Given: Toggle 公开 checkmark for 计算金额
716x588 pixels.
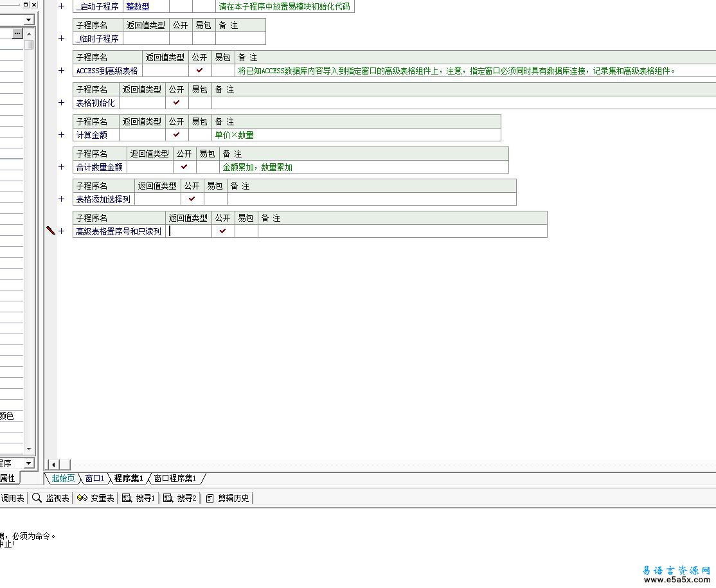Looking at the screenshot, I should point(176,135).
